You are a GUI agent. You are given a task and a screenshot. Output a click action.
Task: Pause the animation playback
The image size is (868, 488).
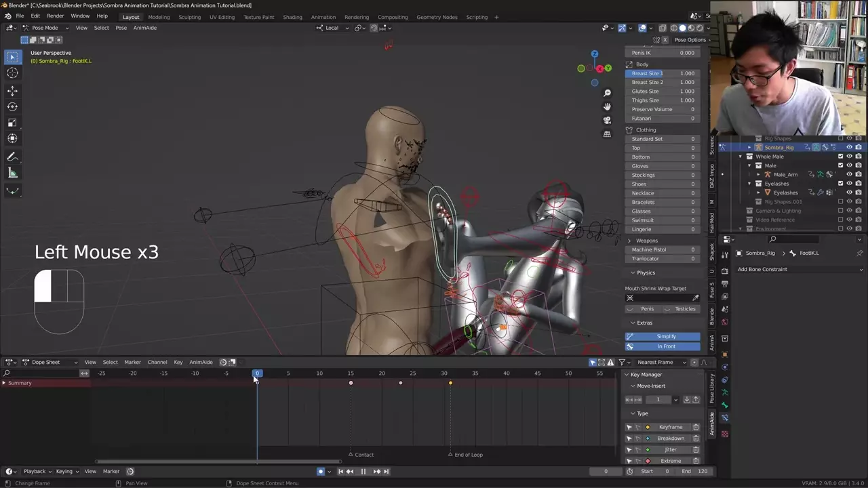pos(363,472)
